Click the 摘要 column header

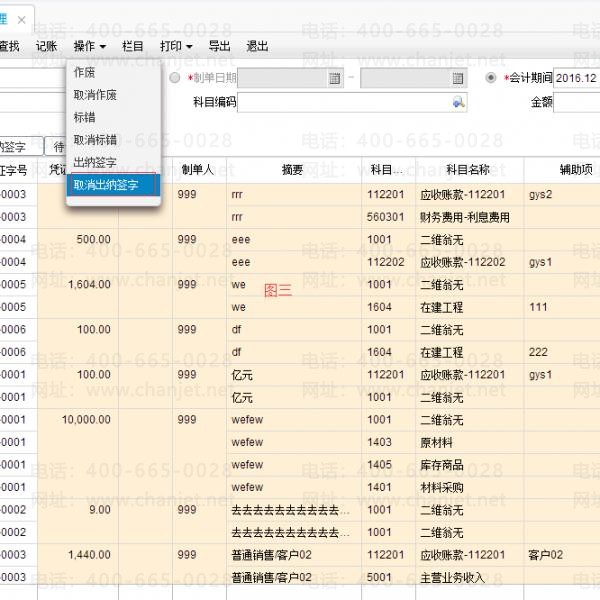coord(294,170)
